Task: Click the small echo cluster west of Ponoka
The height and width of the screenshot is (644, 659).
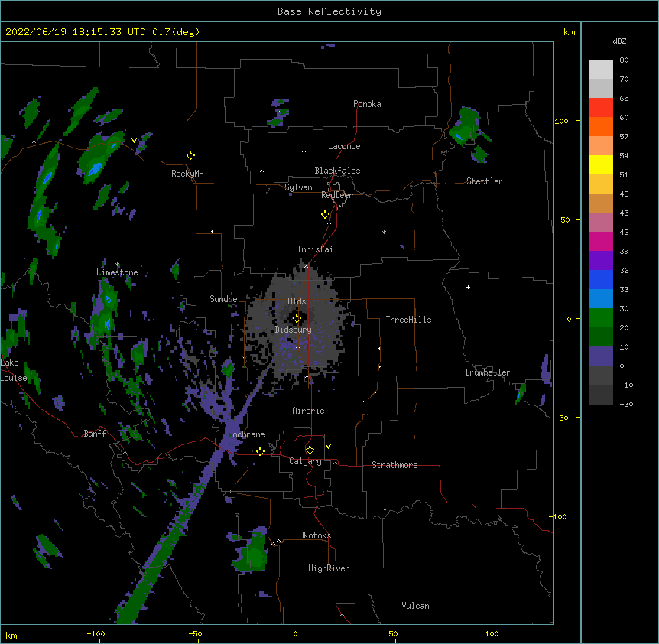Action: coord(278,113)
